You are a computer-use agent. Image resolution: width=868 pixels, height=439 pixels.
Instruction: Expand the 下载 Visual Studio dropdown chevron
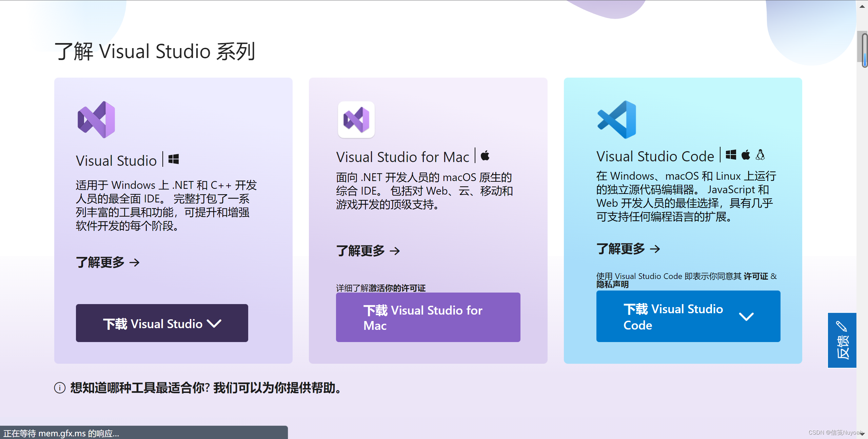coord(214,323)
